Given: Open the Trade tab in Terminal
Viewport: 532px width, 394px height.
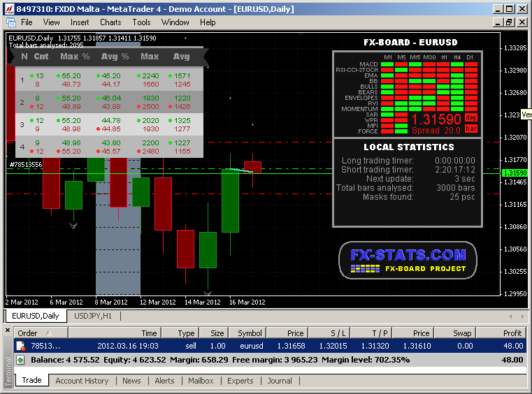Looking at the screenshot, I should [x=31, y=380].
